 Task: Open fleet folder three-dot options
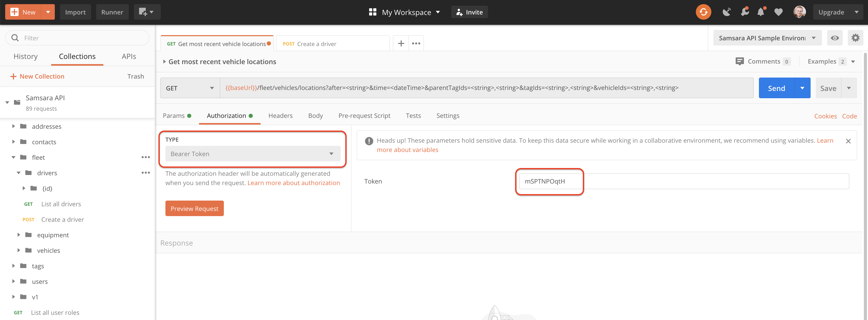coord(146,157)
